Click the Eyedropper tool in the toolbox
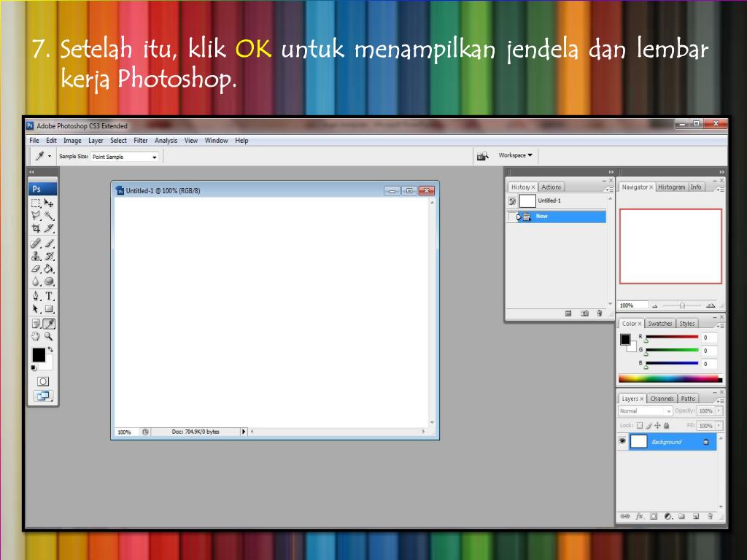The height and width of the screenshot is (560, 747). (x=49, y=324)
